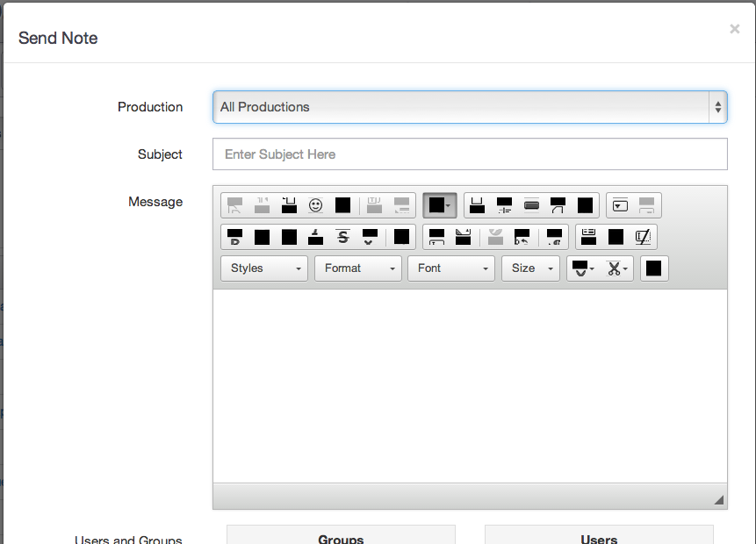Click the select-box icon near the toolbar's right end
This screenshot has height=544, width=756.
click(620, 205)
